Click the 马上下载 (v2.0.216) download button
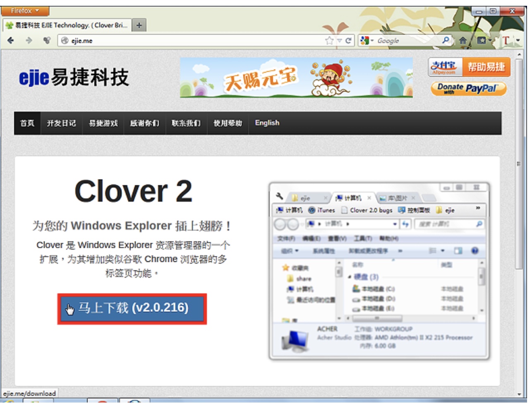Image resolution: width=532 pixels, height=405 pixels. (132, 308)
